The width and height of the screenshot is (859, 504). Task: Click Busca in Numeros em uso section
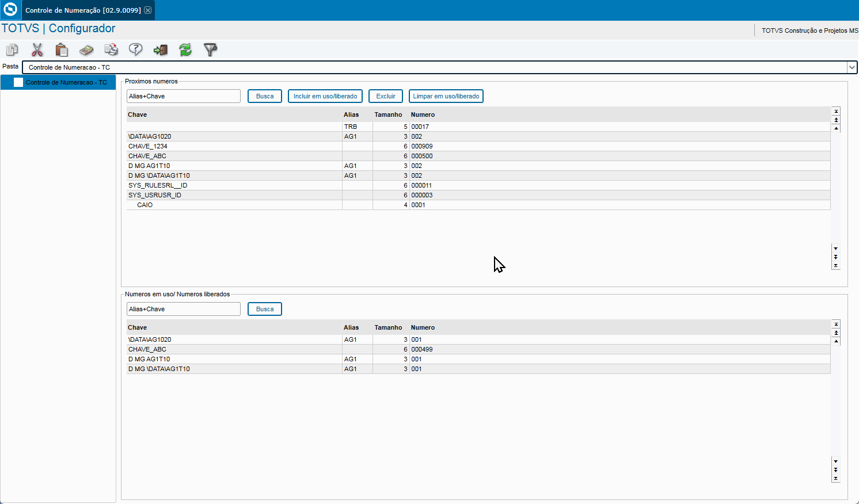(265, 309)
